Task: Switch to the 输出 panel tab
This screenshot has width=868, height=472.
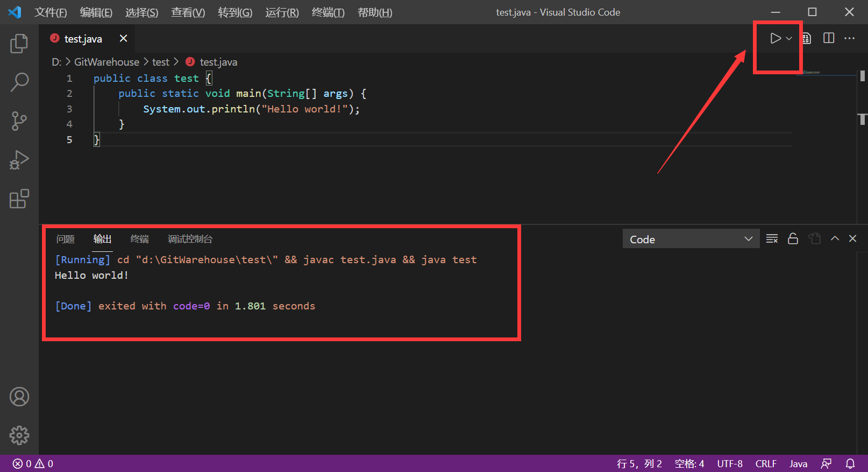Action: tap(102, 239)
